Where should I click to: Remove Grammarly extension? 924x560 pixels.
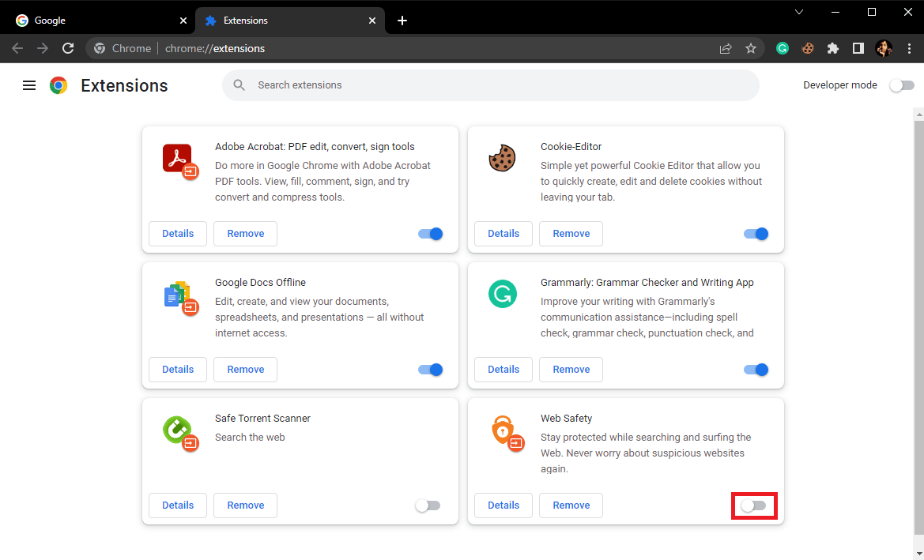[x=571, y=370]
